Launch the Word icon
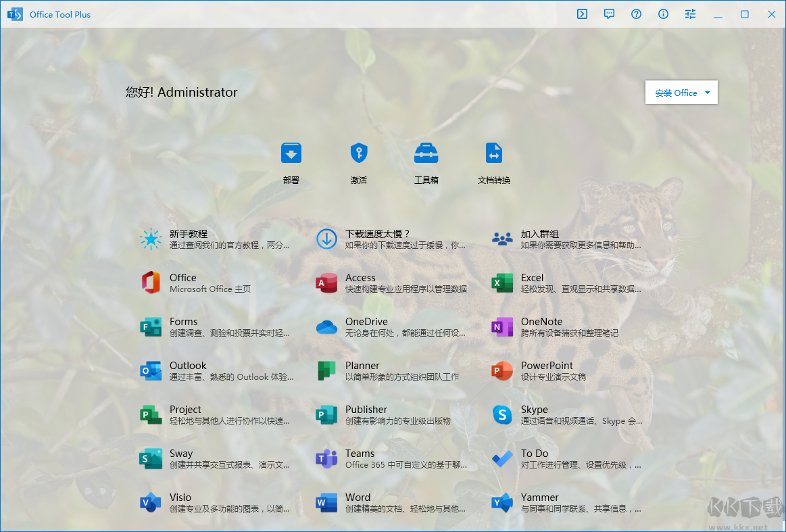Viewport: 786px width, 532px height. 327,503
